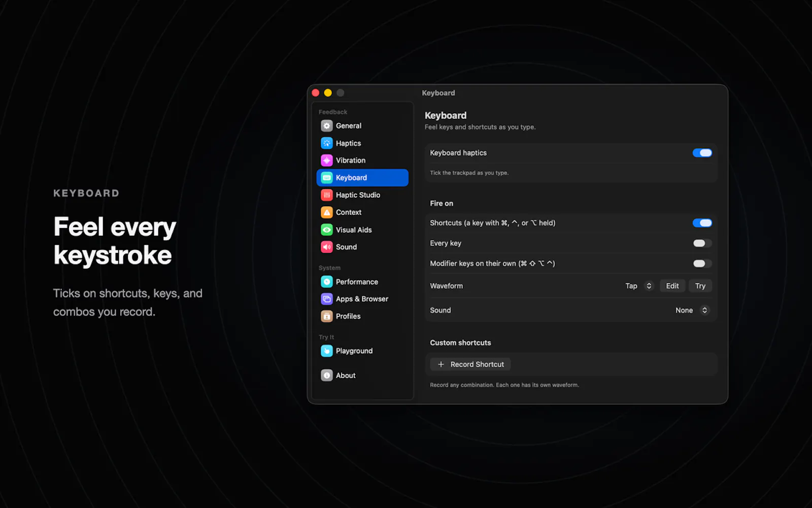Open the Context section label

[349, 212]
